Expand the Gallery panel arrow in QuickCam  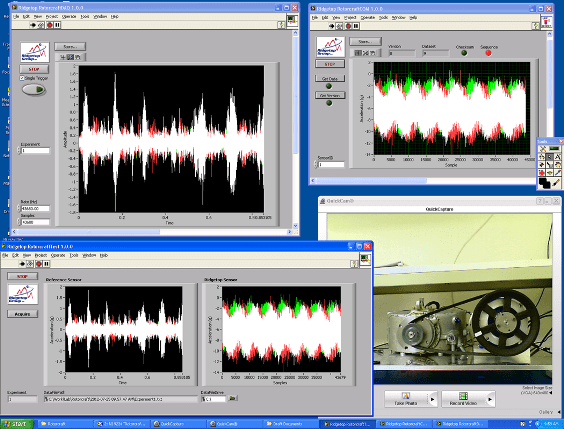pyautogui.click(x=559, y=412)
